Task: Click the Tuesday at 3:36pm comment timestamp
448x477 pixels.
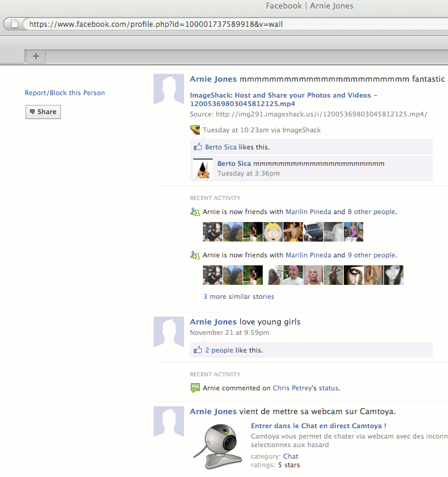Action: tap(248, 173)
